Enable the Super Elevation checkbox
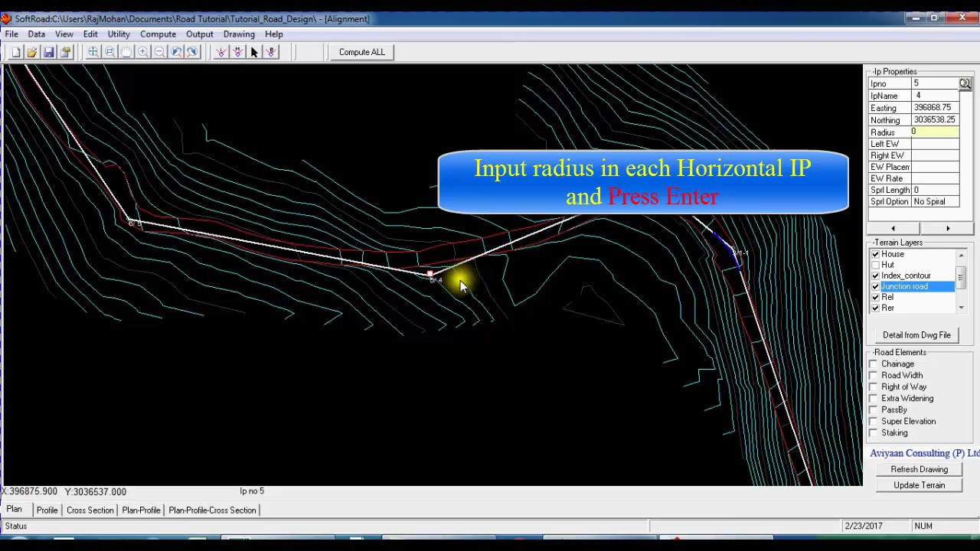The image size is (980, 551). point(874,422)
